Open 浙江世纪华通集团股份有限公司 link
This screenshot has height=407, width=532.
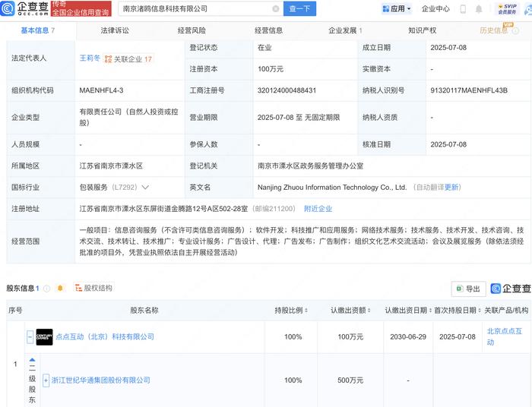(101, 380)
